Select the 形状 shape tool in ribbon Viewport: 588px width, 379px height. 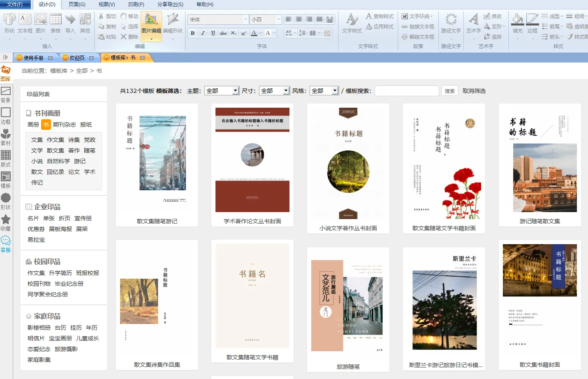coord(9,24)
